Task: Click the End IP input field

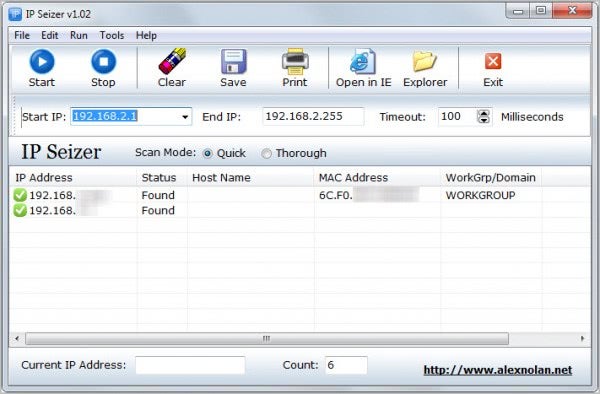Action: coord(313,117)
